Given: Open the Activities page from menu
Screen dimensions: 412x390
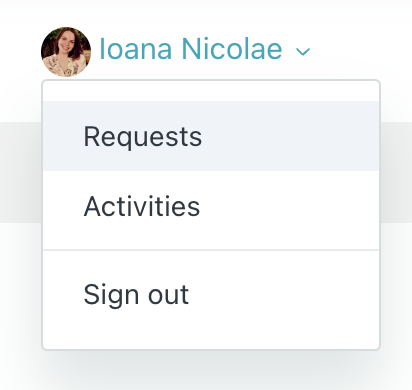Looking at the screenshot, I should (x=211, y=206).
